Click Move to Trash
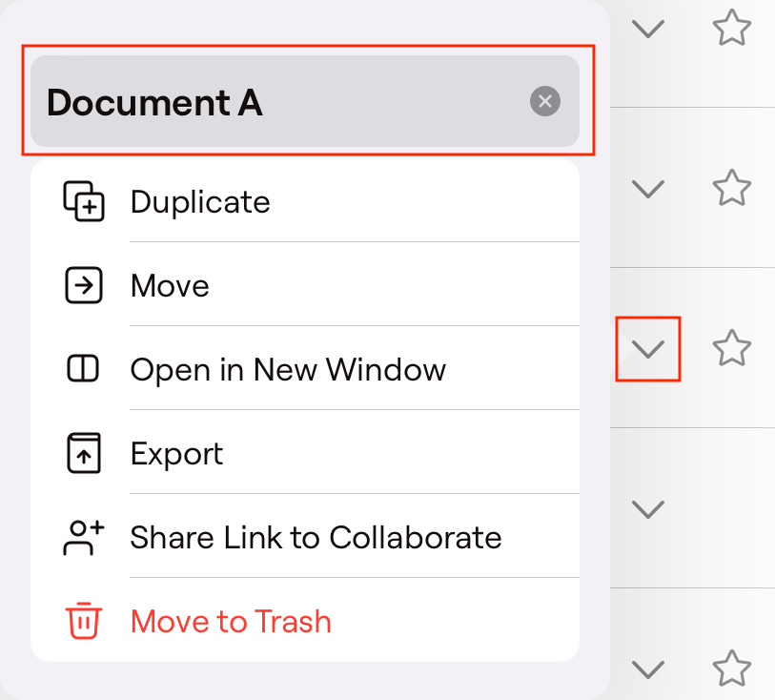Image resolution: width=775 pixels, height=700 pixels. (x=230, y=621)
